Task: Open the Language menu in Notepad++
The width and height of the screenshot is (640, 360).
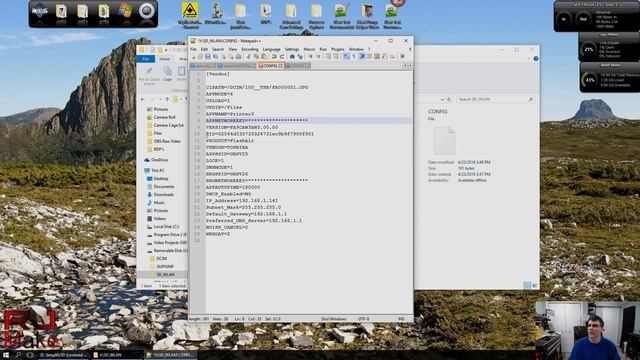Action: [x=271, y=49]
